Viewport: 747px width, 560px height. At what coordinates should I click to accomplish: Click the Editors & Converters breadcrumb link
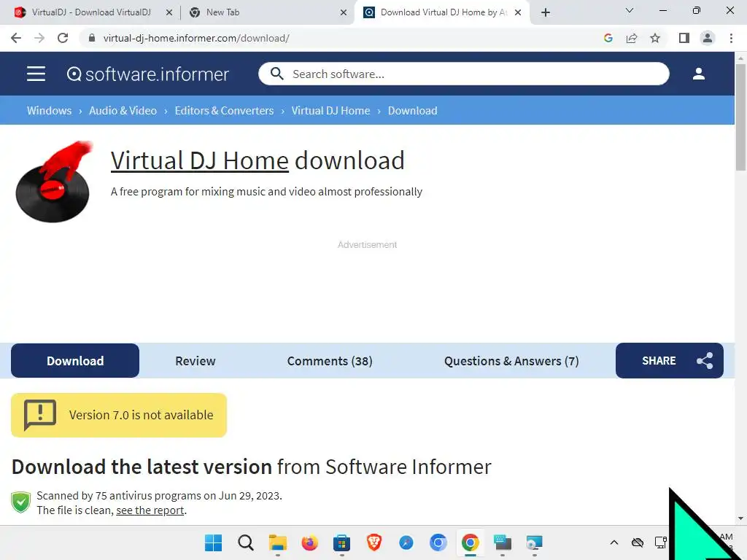pyautogui.click(x=224, y=111)
